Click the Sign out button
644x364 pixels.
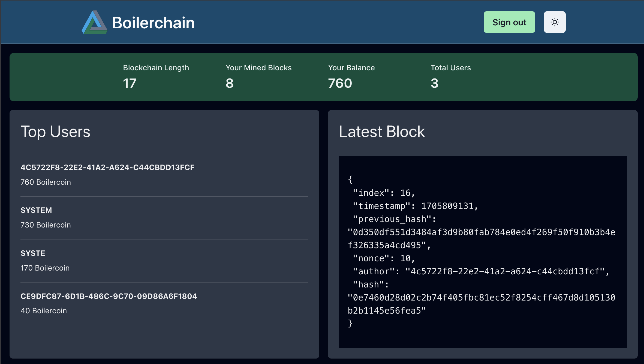(x=509, y=22)
